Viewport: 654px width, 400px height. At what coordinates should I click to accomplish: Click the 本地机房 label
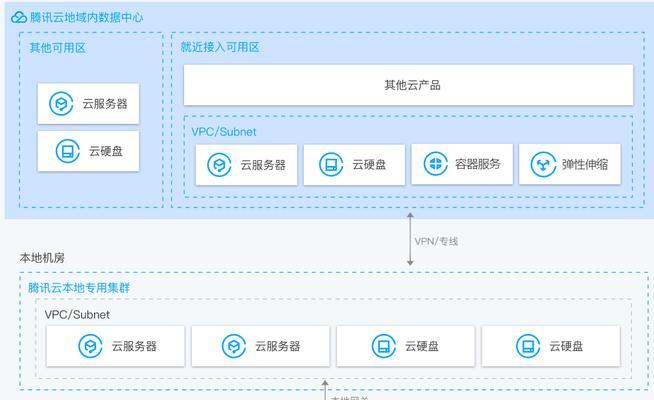42,258
